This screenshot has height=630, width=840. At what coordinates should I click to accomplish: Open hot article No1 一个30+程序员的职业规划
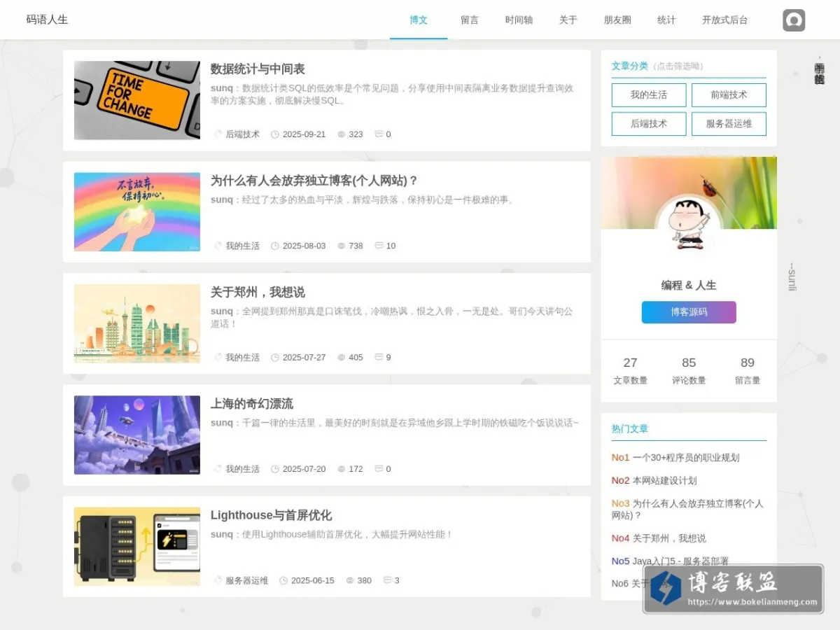pyautogui.click(x=675, y=458)
